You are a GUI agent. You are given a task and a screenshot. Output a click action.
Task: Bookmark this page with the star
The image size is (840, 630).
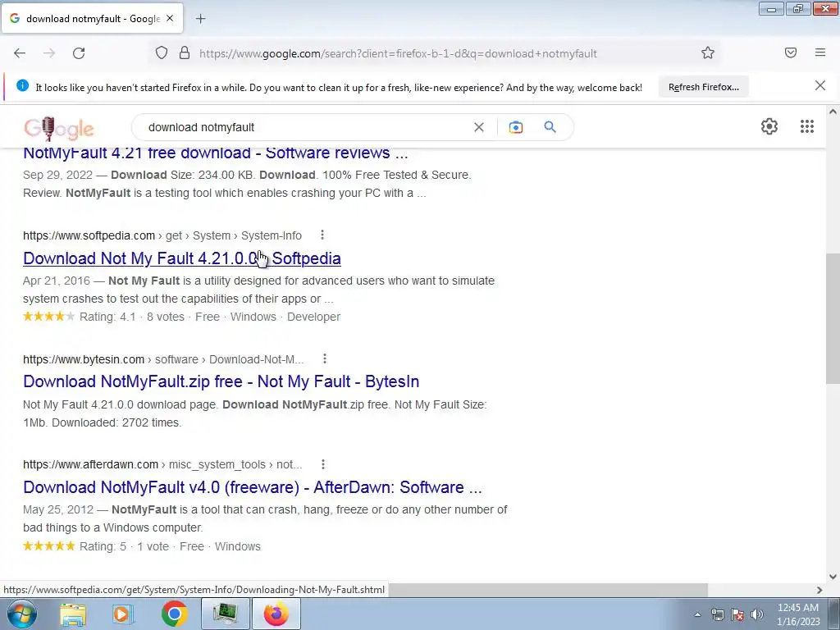[x=708, y=53]
